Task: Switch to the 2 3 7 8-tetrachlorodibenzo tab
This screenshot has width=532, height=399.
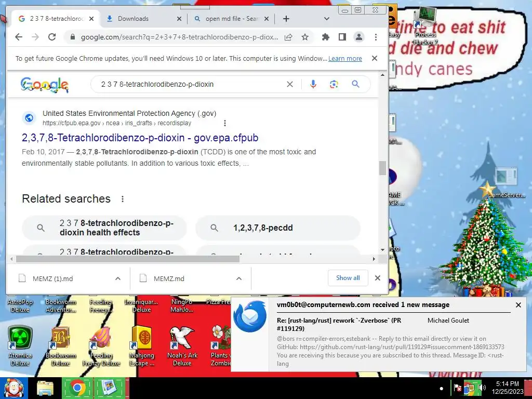Action: [56, 19]
